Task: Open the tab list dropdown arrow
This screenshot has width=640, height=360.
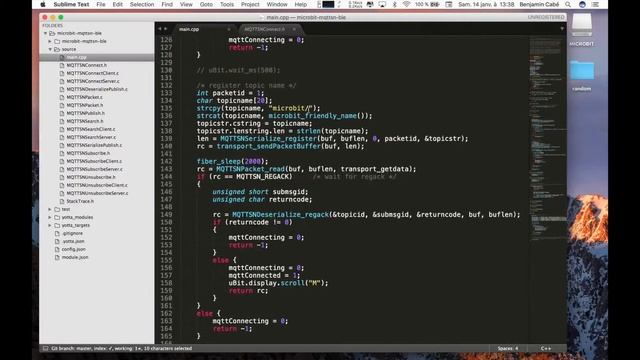Action: 562,29
